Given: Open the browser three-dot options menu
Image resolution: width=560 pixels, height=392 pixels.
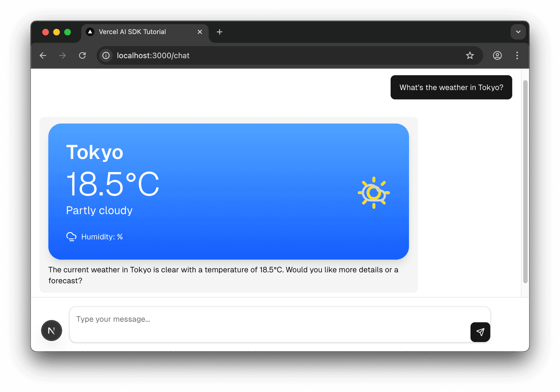Looking at the screenshot, I should [x=517, y=55].
